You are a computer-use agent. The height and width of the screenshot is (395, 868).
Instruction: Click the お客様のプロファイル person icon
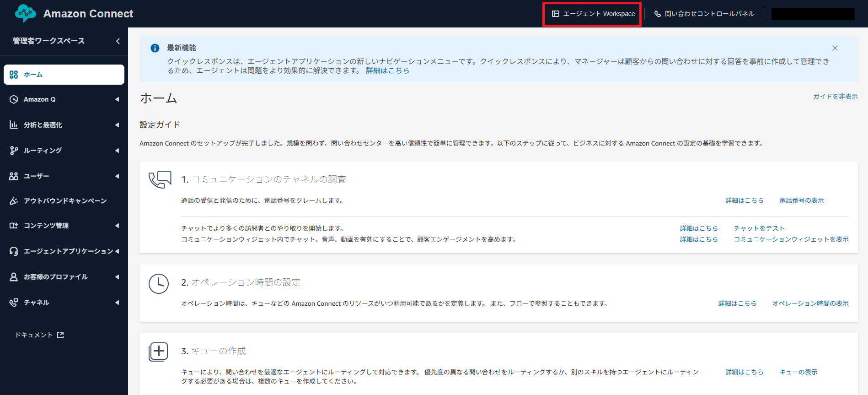coord(14,277)
